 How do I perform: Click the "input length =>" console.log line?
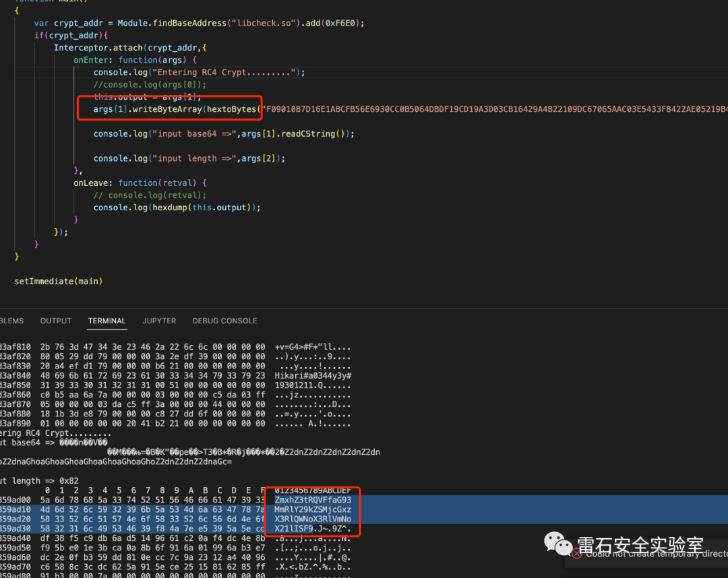(x=189, y=158)
